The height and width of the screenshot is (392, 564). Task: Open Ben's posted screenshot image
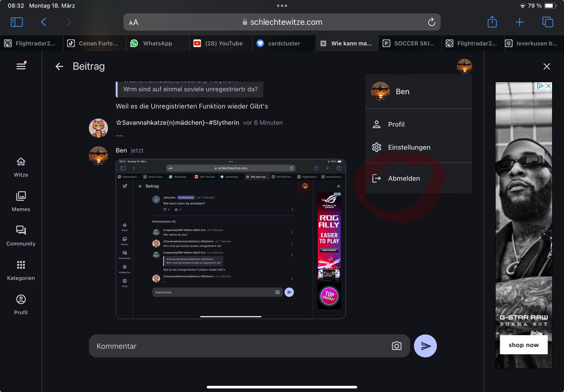pos(231,239)
